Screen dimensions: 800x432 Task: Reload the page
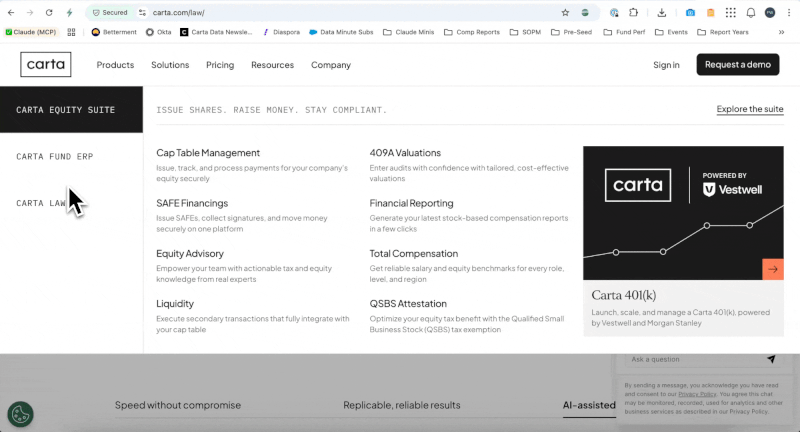click(49, 13)
